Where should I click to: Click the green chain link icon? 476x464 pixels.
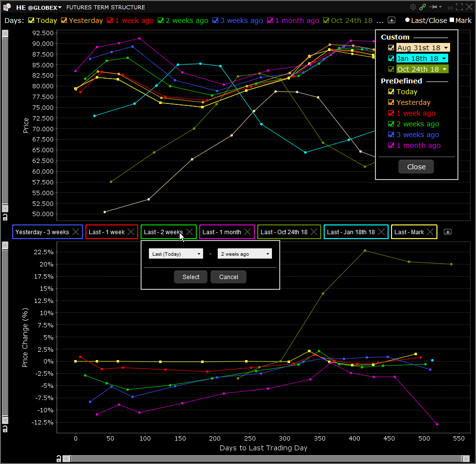(423, 7)
